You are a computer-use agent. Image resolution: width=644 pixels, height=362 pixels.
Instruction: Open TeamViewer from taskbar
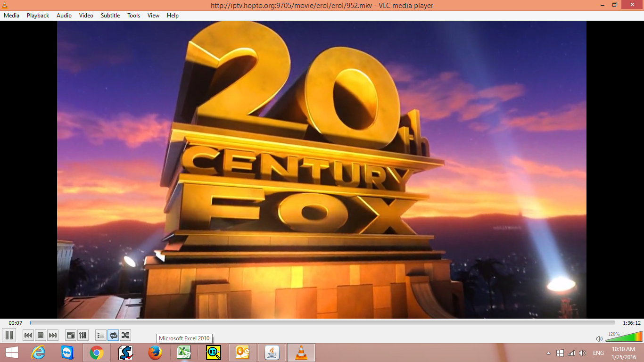pos(67,353)
